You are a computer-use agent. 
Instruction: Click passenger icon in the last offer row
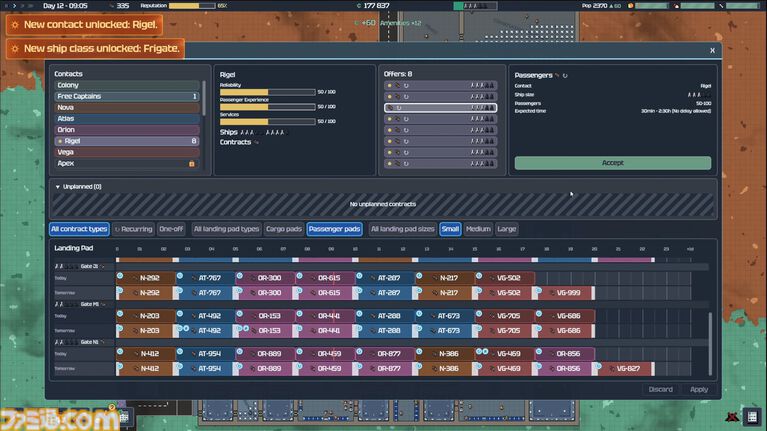point(398,164)
